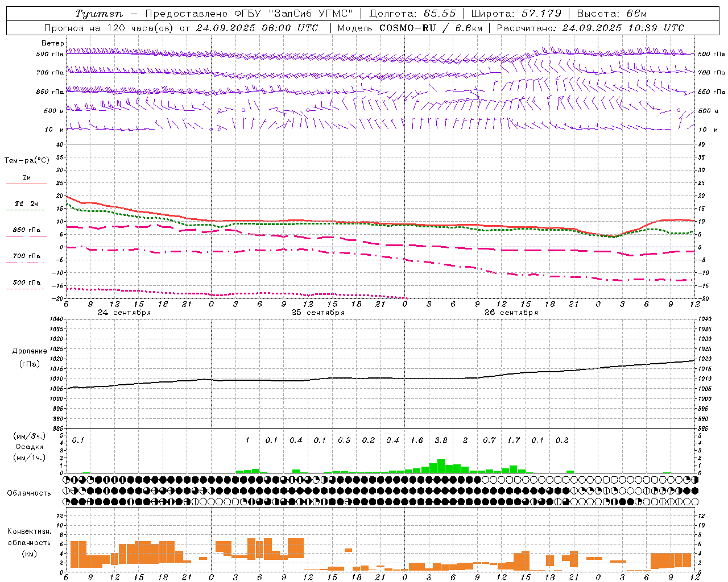Click the "Осадки" precipitation label
This screenshot has height=582, width=728.
click(30, 447)
